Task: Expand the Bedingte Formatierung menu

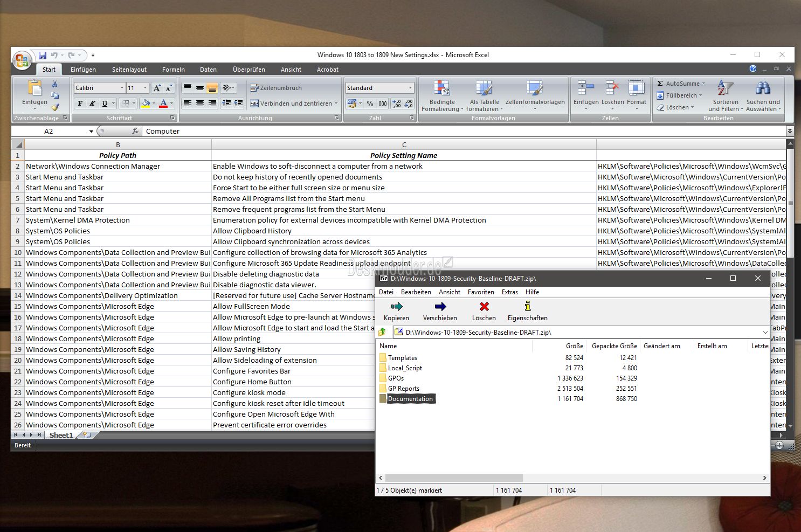Action: [442, 96]
